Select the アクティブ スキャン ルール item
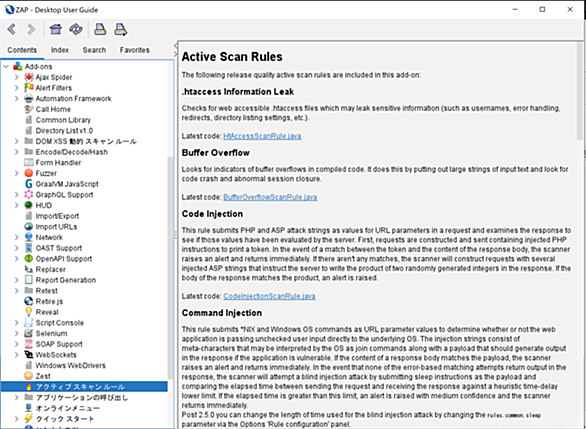 [80, 387]
